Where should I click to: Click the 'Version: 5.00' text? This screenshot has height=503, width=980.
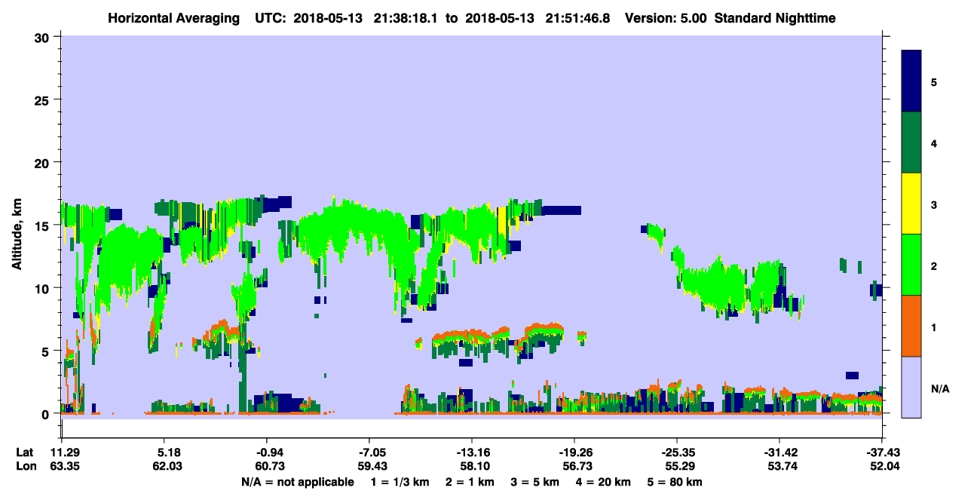click(666, 17)
